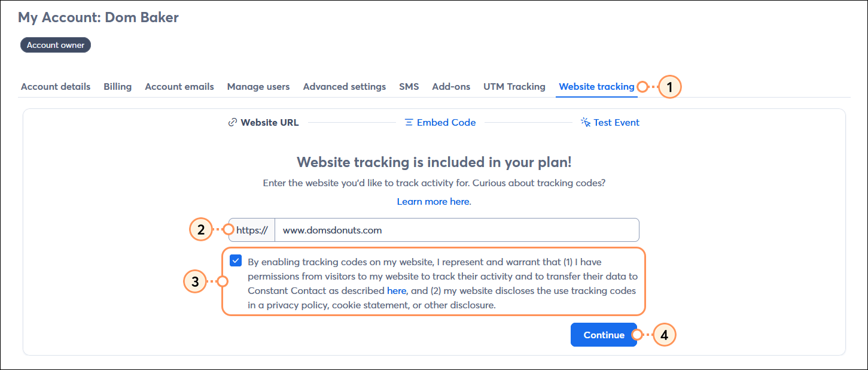The width and height of the screenshot is (868, 370).
Task: Switch to the Add-ons tab
Action: point(450,86)
